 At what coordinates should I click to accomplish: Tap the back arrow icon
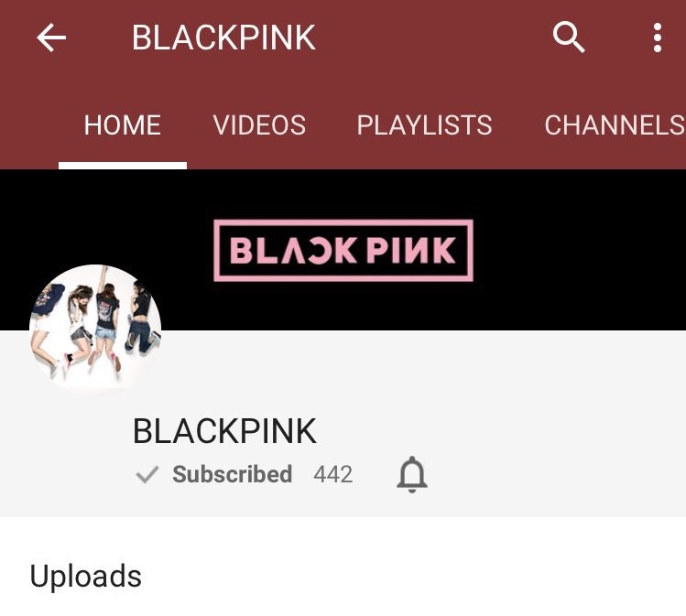click(51, 38)
